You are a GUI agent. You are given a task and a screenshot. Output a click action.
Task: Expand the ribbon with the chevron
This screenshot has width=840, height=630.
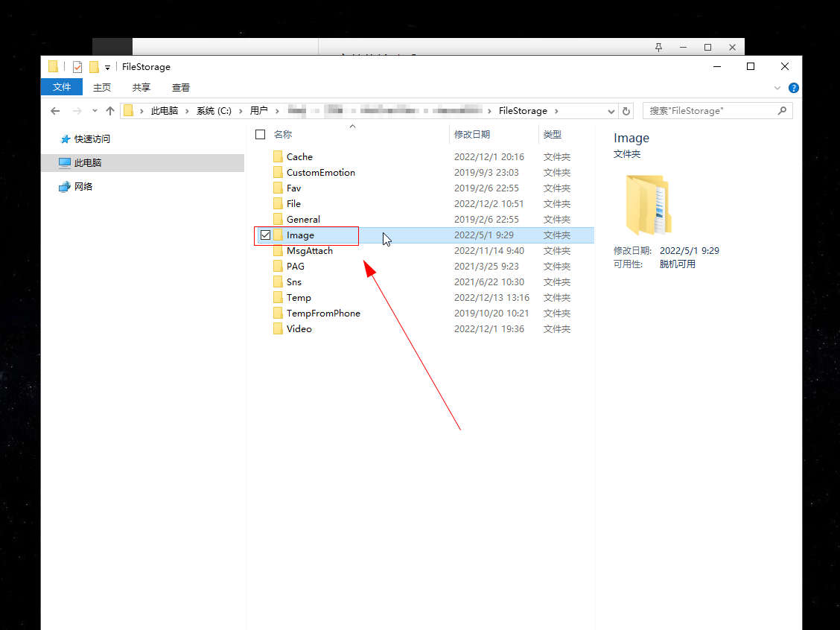[777, 88]
